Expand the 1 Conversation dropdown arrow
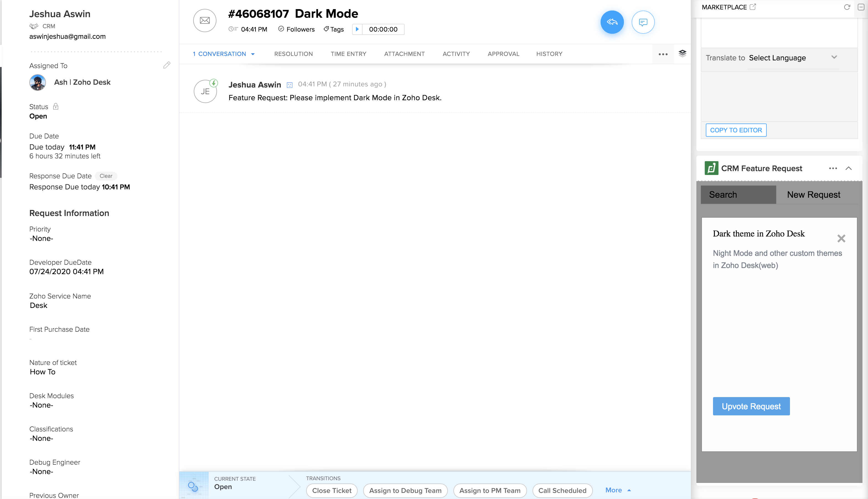 coord(253,54)
